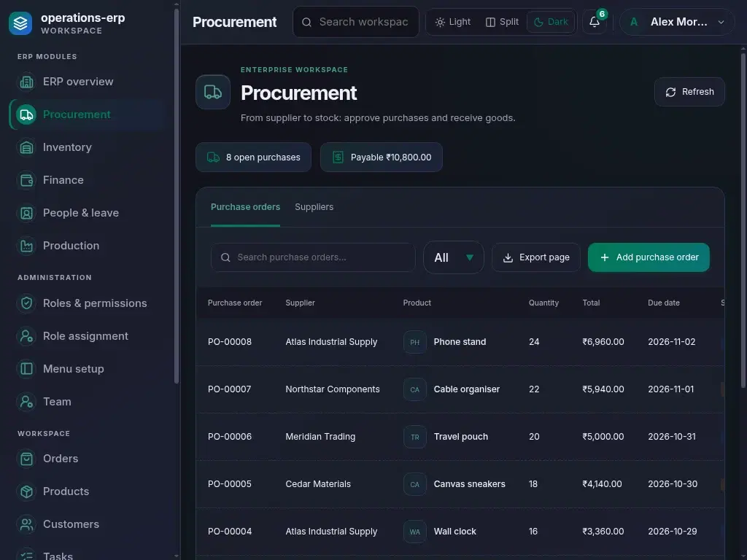This screenshot has height=560, width=747.
Task: Click supplier Cedar Materials
Action: [318, 484]
